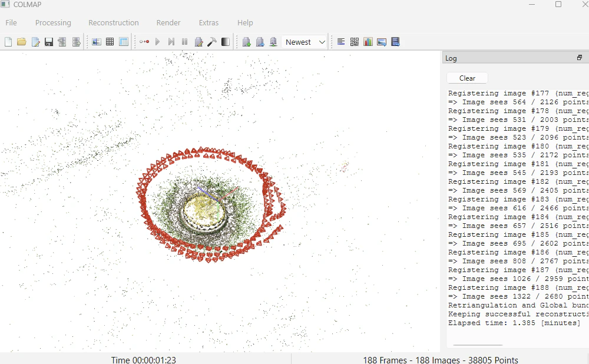Open Feature matching grid icon
Screen dimensions: 589x364
pyautogui.click(x=110, y=42)
